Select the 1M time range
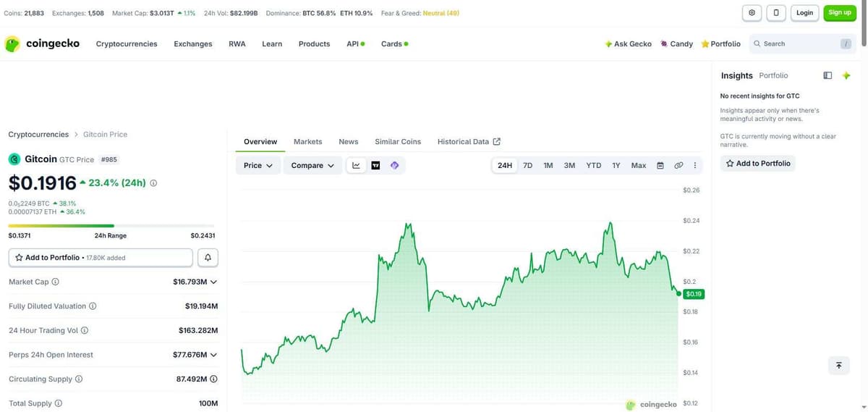868x412 pixels. pos(548,165)
